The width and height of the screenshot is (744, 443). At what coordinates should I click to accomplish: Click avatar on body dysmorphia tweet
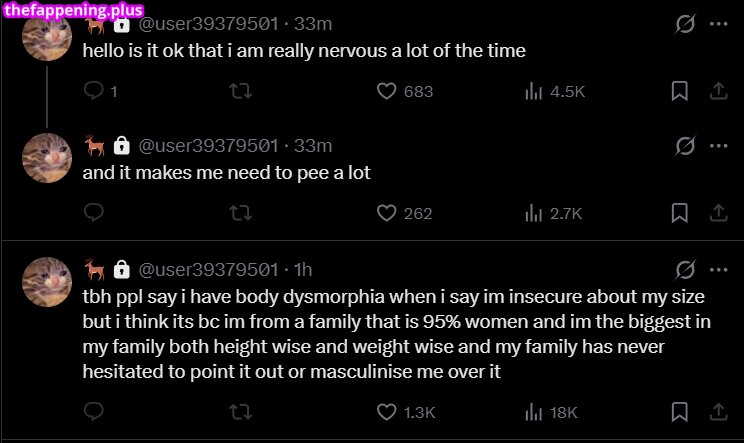click(x=47, y=282)
